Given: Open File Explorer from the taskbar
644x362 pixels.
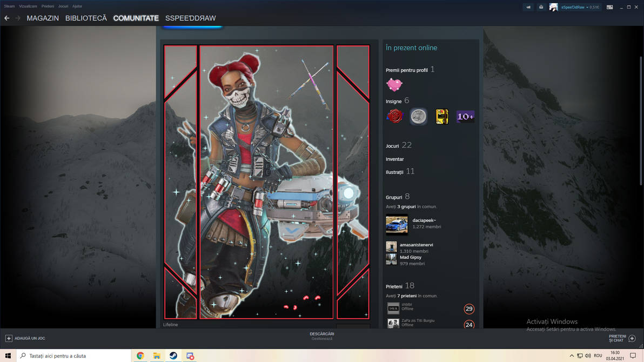Looking at the screenshot, I should point(157,356).
